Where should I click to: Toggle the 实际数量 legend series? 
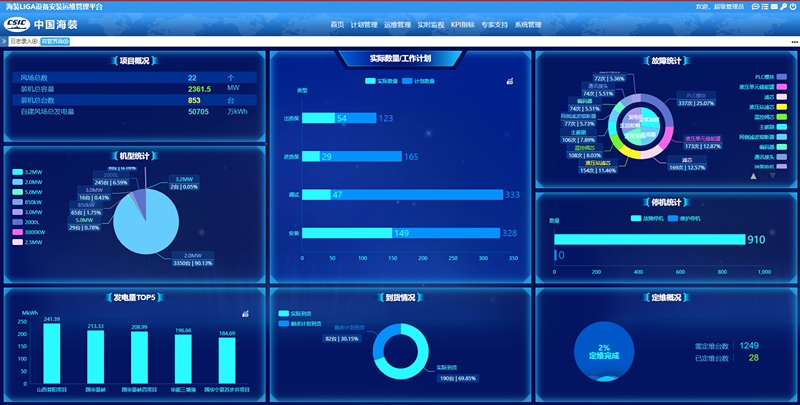pos(381,81)
